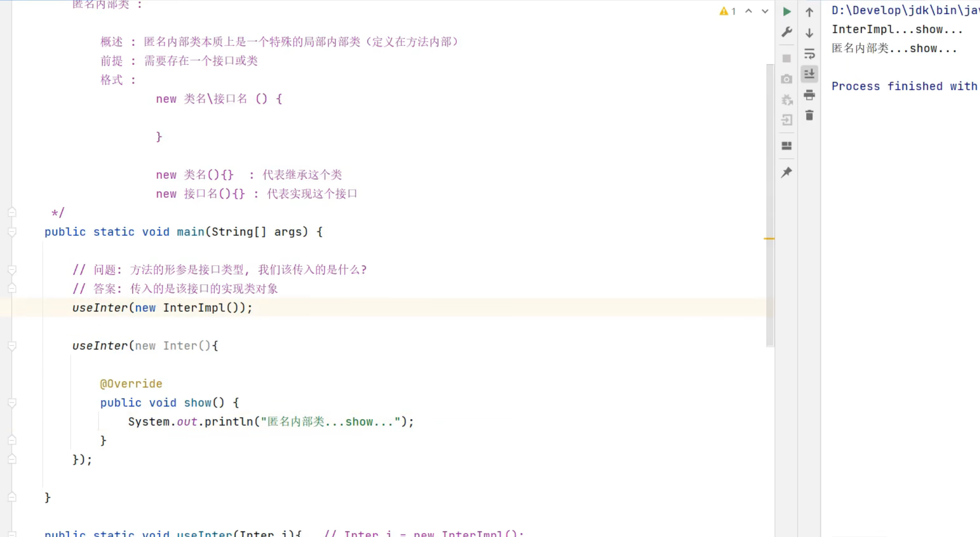The image size is (980, 537).
Task: Clear console with trash icon
Action: [x=810, y=115]
